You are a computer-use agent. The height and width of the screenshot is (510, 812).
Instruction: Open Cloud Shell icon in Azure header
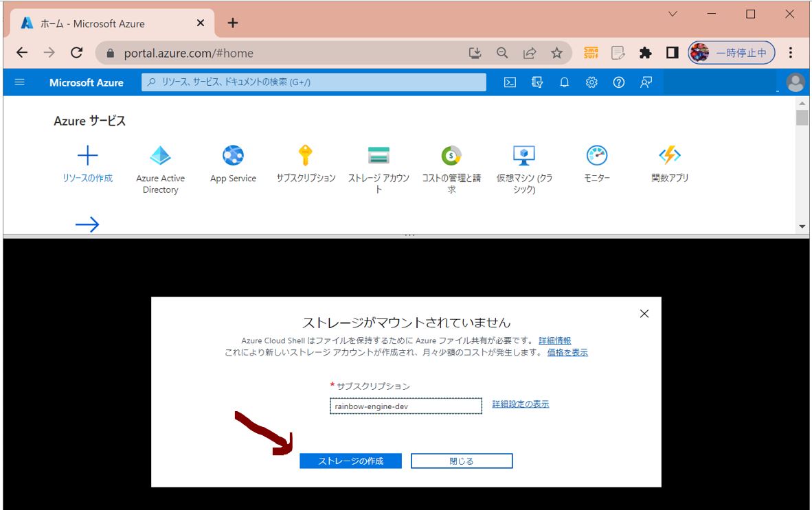(510, 82)
